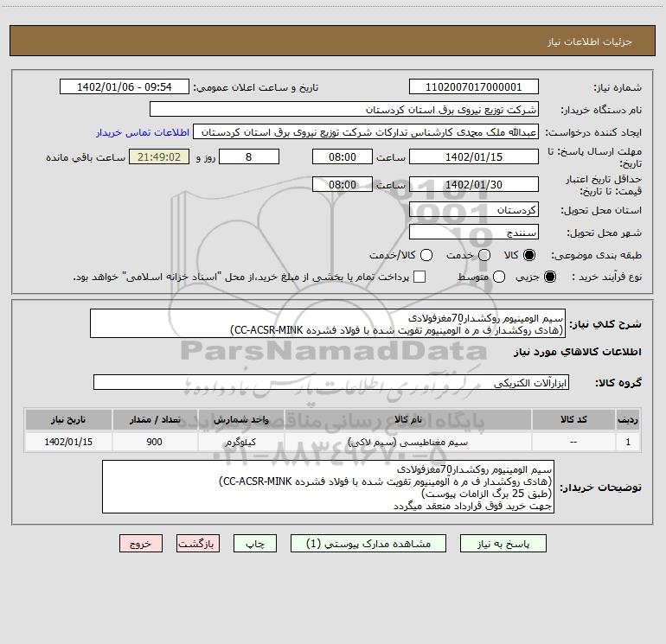
Task: Click the delivery province field کردستان
Action: (x=474, y=209)
